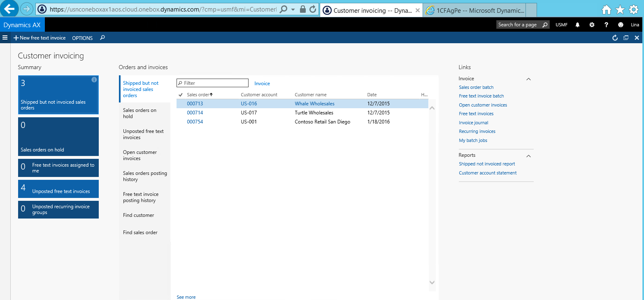Viewport: 644px width, 300px height.
Task: Refresh the page using the refresh icon
Action: (615, 38)
